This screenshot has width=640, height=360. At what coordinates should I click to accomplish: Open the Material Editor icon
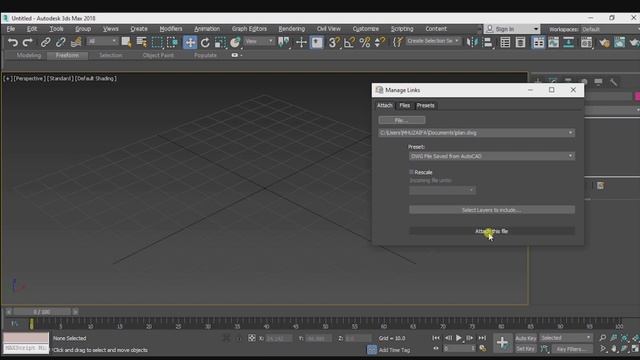coord(587,42)
